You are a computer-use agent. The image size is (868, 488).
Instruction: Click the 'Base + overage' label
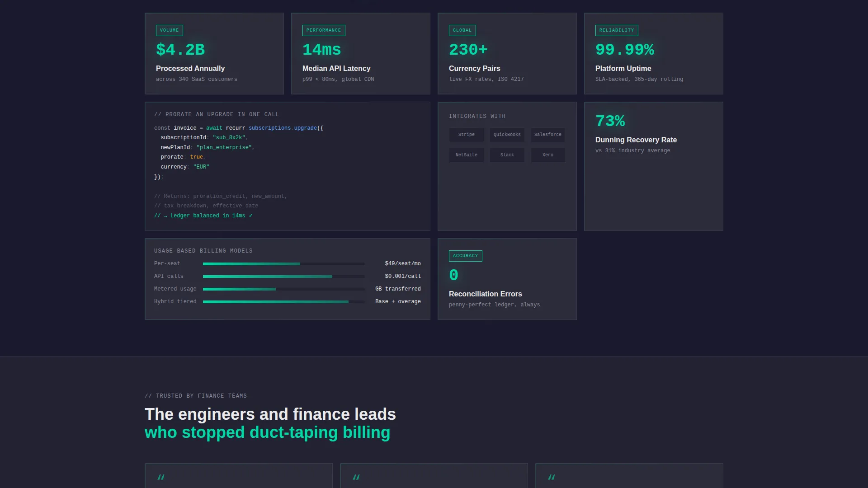398,301
